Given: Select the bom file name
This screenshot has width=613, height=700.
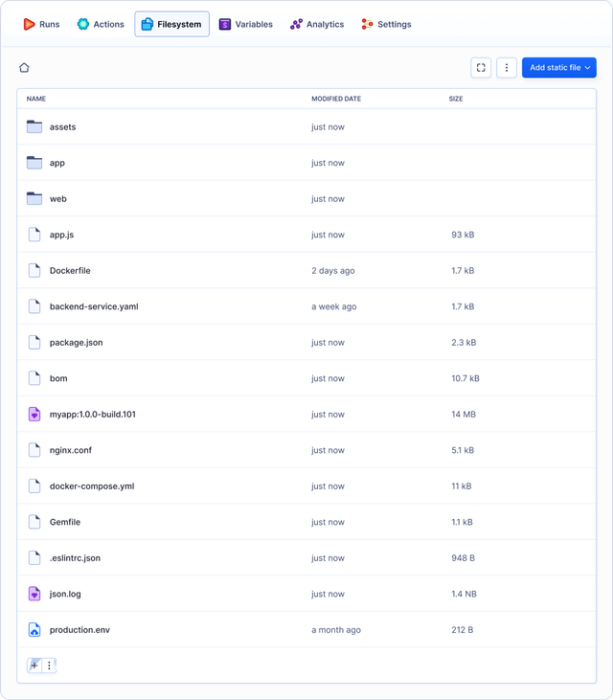Looking at the screenshot, I should coord(58,378).
